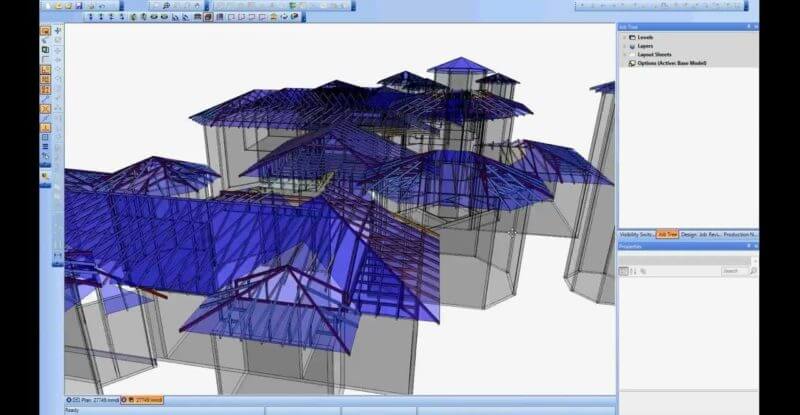Screen dimensions: 800x415
Task: Click the Levels folder icon in Job Tree
Action: click(632, 37)
